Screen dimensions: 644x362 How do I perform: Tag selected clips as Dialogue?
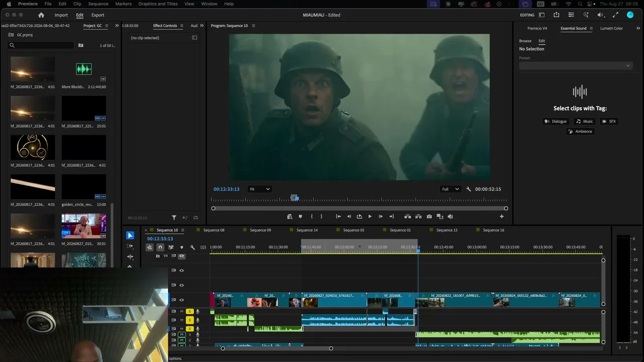[x=555, y=121]
